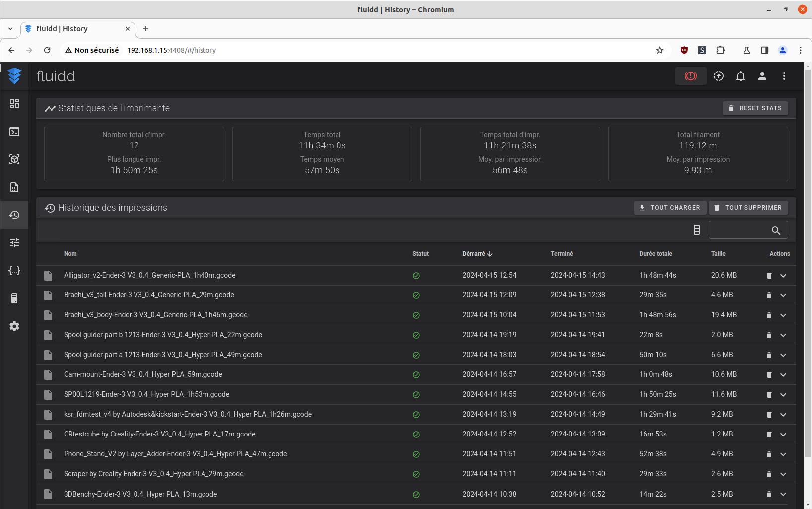Open the notifications bell
Viewport: 812px width, 509px height.
[740, 76]
